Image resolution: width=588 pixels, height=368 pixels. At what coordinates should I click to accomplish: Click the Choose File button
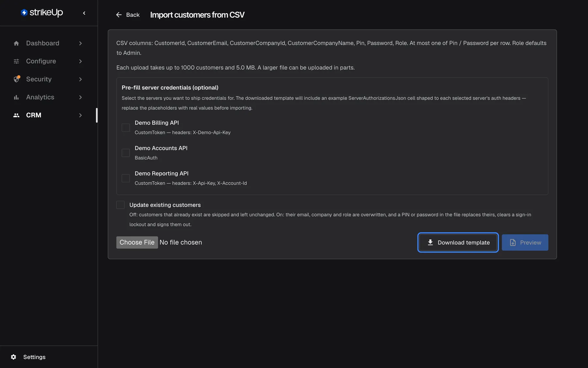[x=137, y=242]
